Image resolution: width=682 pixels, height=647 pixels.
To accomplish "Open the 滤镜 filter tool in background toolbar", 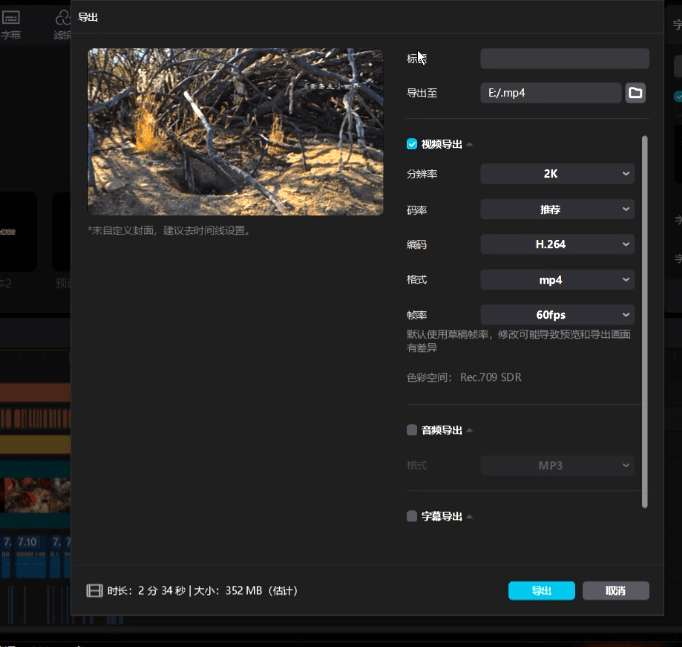I will 62,24.
